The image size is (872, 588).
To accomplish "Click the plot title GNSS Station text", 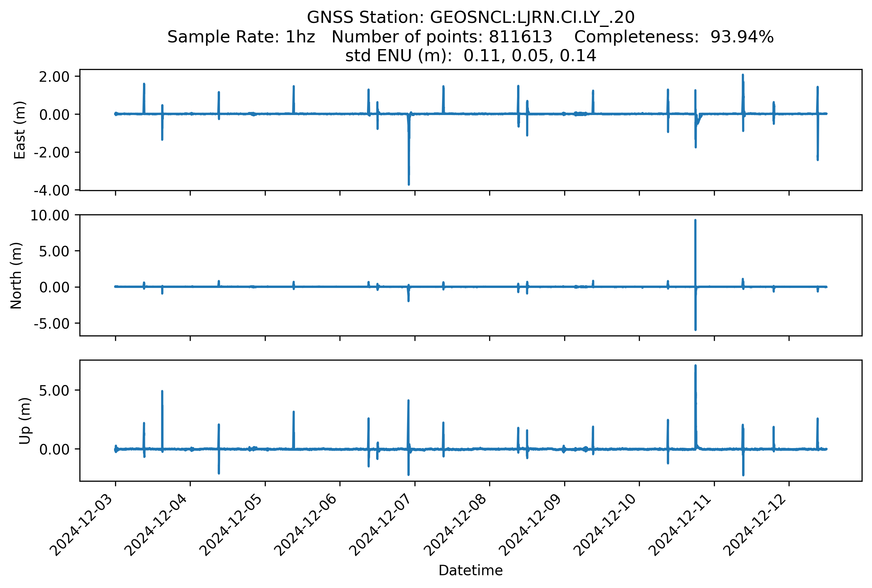I will 470,17.
